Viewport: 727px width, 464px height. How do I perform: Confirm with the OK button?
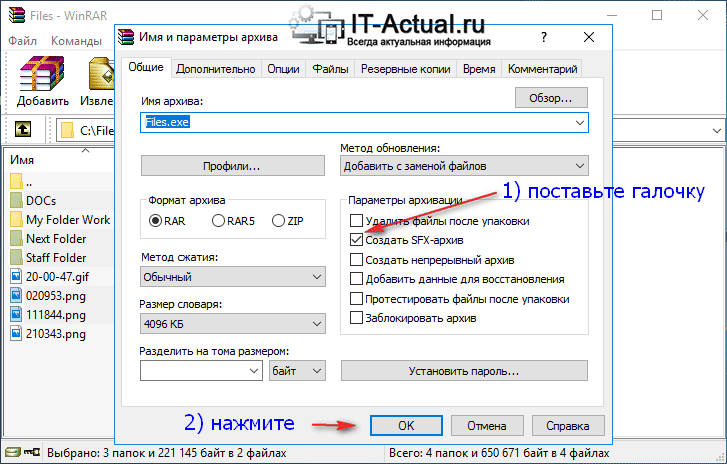[406, 426]
